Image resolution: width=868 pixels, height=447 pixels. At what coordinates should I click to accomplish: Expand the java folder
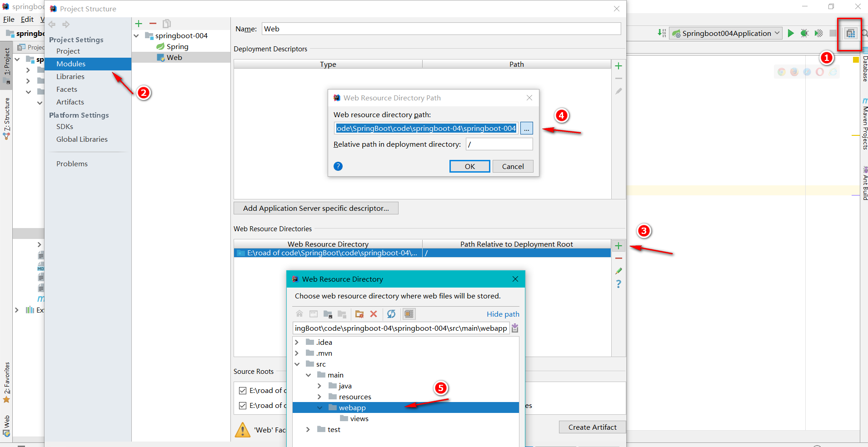(319, 386)
